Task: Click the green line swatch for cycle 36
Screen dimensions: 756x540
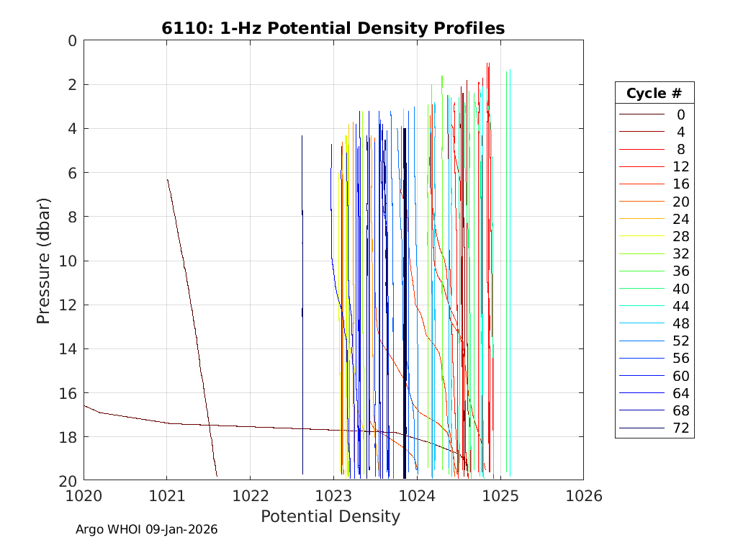Action: click(641, 271)
